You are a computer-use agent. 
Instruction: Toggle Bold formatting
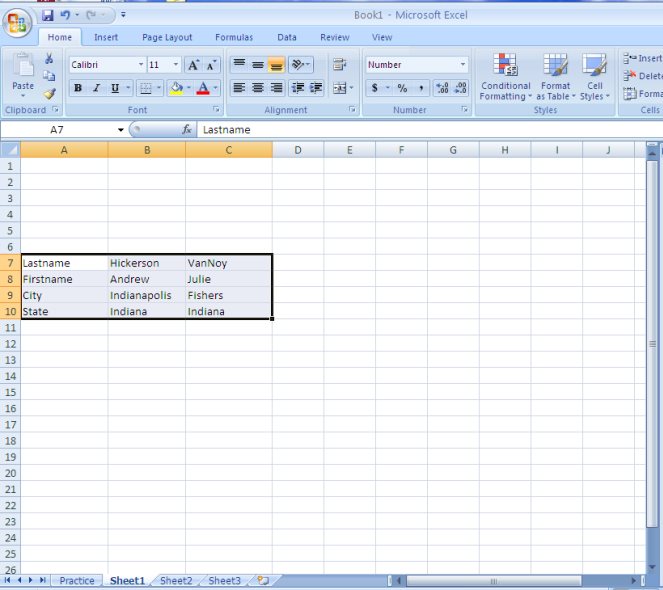[78, 88]
